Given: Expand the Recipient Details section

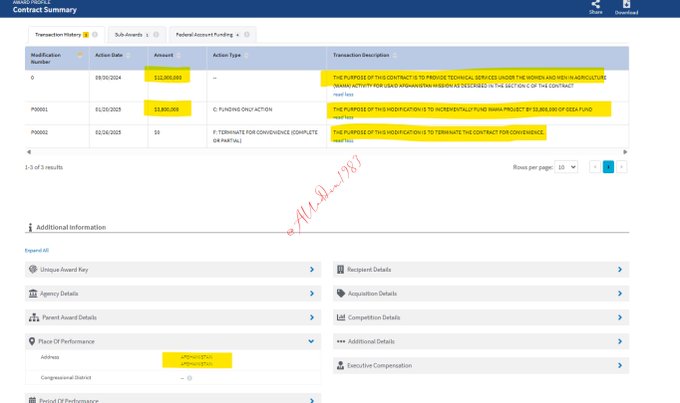Looking at the screenshot, I should coord(620,269).
